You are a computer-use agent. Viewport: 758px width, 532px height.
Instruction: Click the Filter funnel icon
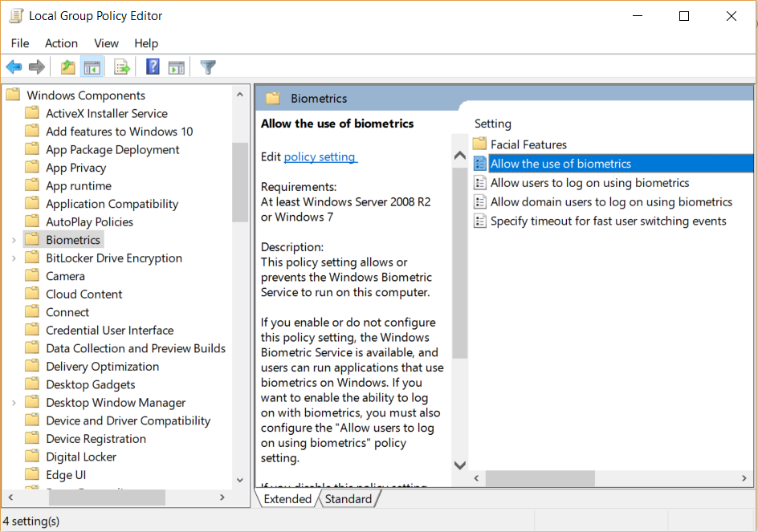click(x=208, y=67)
